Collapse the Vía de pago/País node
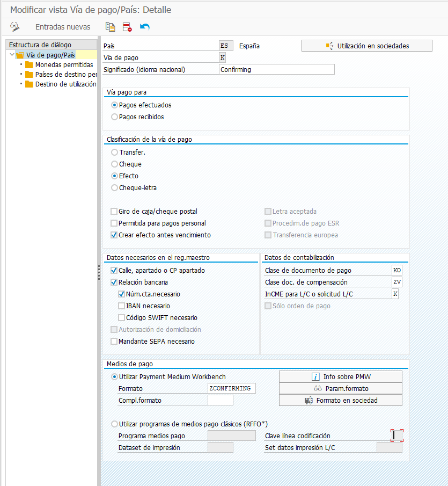Screen dimensions: 448x486 tap(12, 55)
